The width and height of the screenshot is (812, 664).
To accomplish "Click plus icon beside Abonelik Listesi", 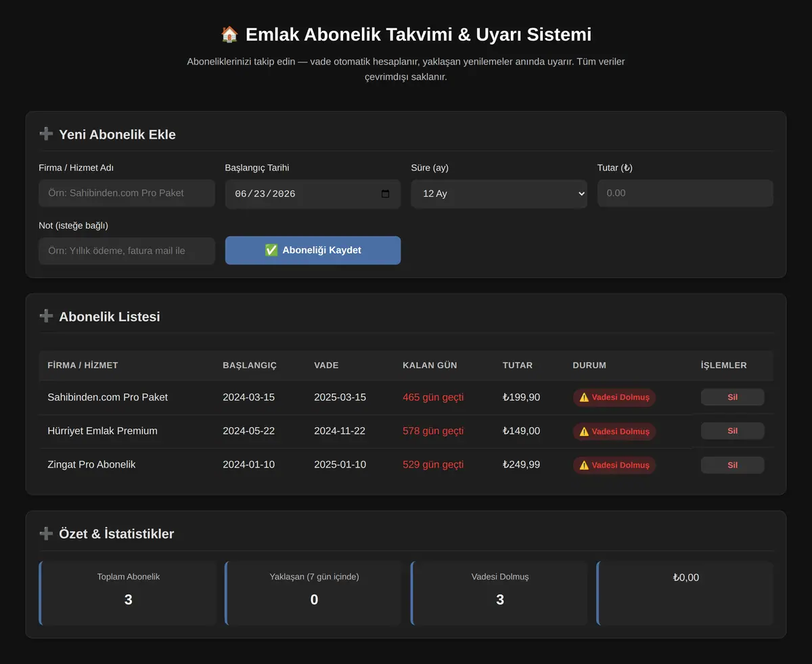I will click(46, 316).
